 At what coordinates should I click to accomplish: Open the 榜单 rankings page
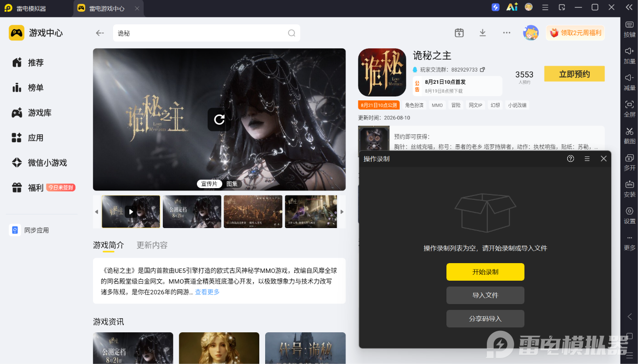pos(28,88)
